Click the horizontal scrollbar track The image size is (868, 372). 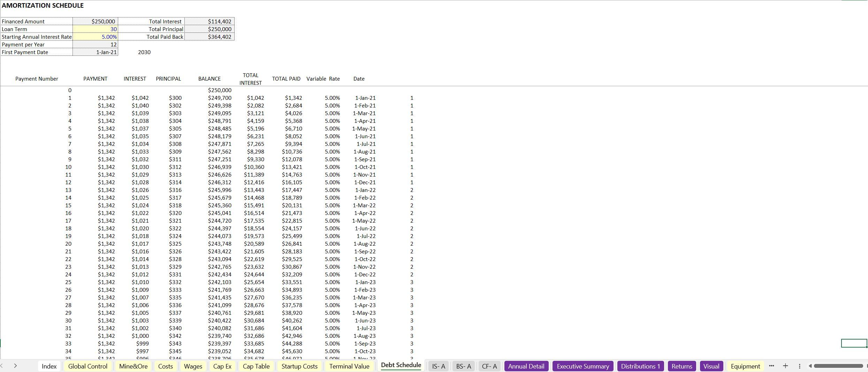(x=837, y=366)
